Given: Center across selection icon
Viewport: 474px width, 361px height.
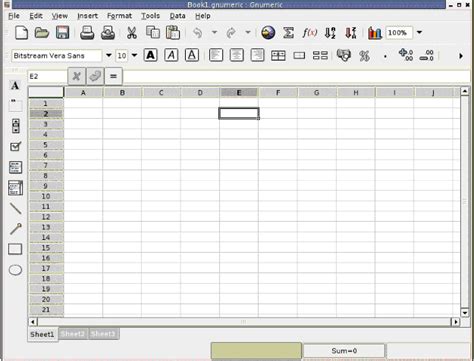Looking at the screenshot, I should (278, 55).
